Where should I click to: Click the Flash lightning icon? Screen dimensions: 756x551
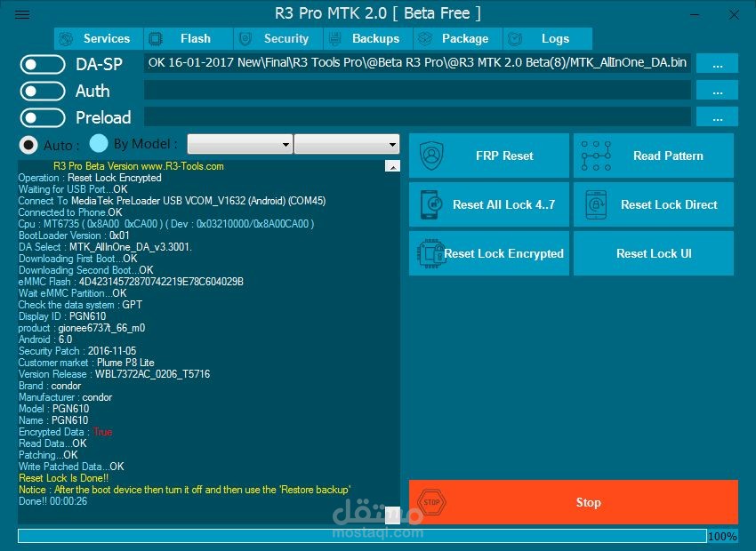(x=157, y=38)
